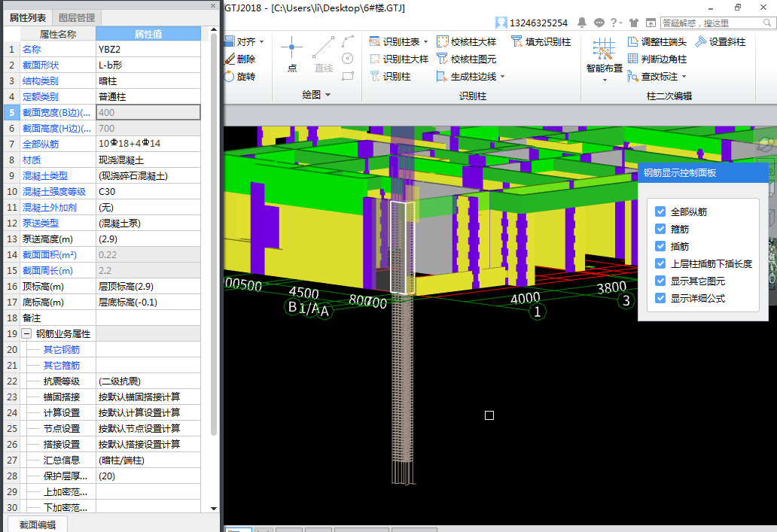Open 生成柱边线 dropdown arrow

tap(502, 77)
